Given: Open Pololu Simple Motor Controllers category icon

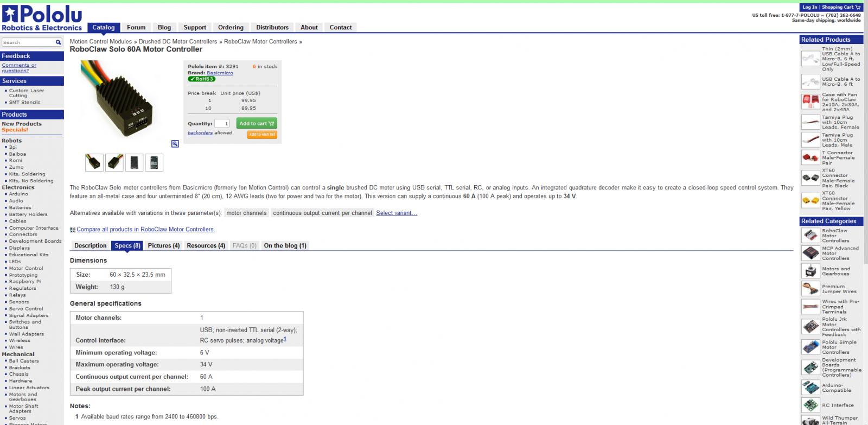Looking at the screenshot, I should point(810,347).
